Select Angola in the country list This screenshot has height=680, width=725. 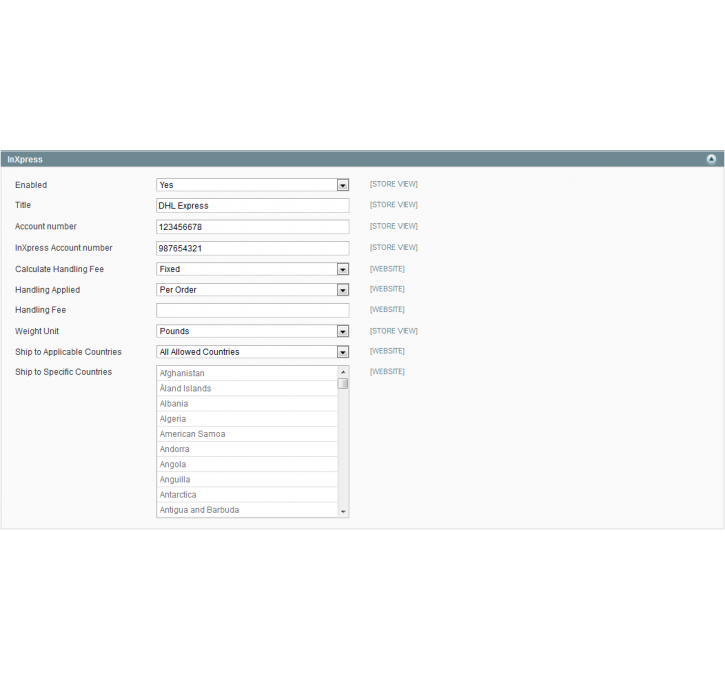pyautogui.click(x=247, y=465)
